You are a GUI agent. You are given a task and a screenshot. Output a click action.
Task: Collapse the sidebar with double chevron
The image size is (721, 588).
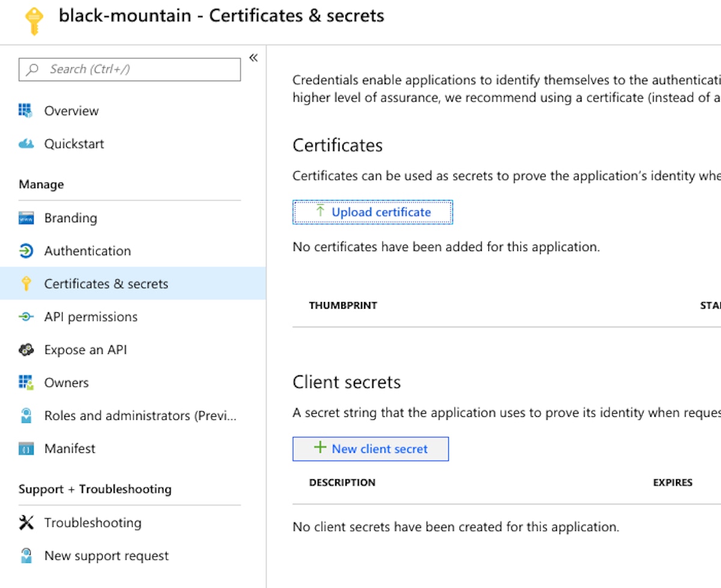[254, 58]
